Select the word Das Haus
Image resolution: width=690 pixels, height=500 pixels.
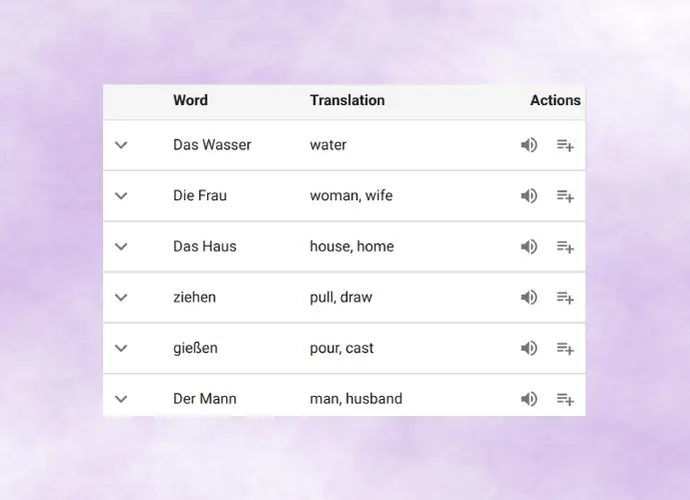(x=205, y=246)
